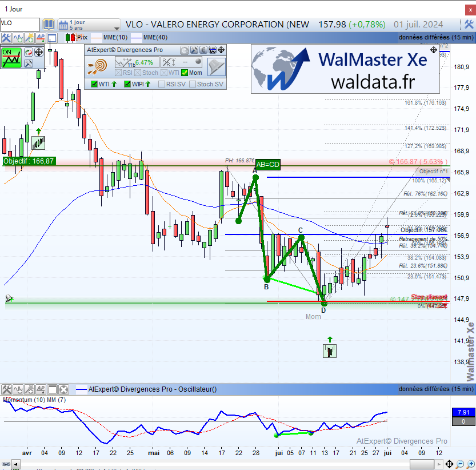The image size is (476, 470).
Task: Zoom in with the plus magnifier icon
Action: click(470, 464)
